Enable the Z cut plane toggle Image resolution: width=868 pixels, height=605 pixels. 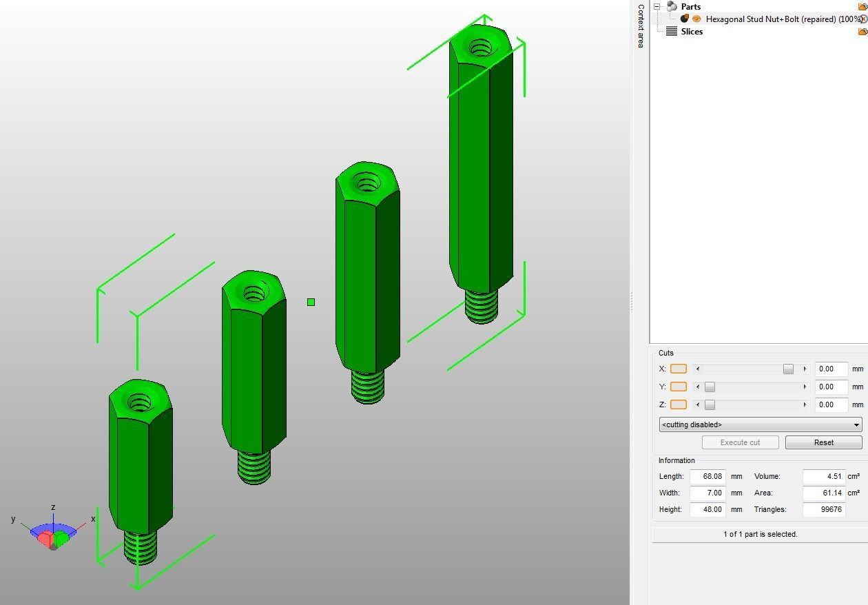click(x=678, y=404)
